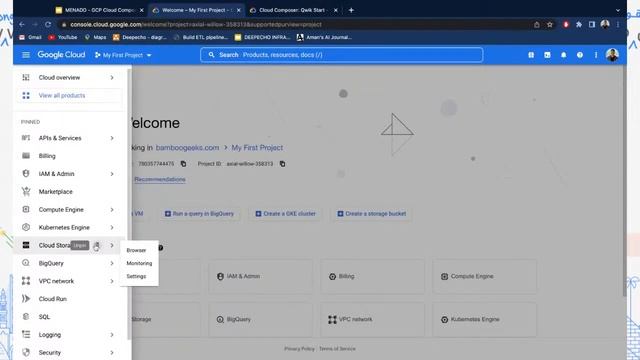Image resolution: width=640 pixels, height=360 pixels.
Task: Click the account avatar in Google Cloud header
Action: click(612, 55)
